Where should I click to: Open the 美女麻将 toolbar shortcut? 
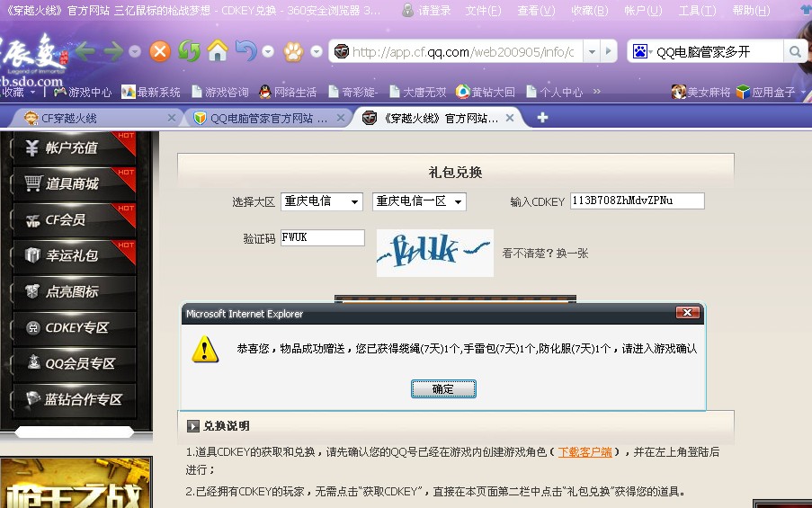coord(700,93)
